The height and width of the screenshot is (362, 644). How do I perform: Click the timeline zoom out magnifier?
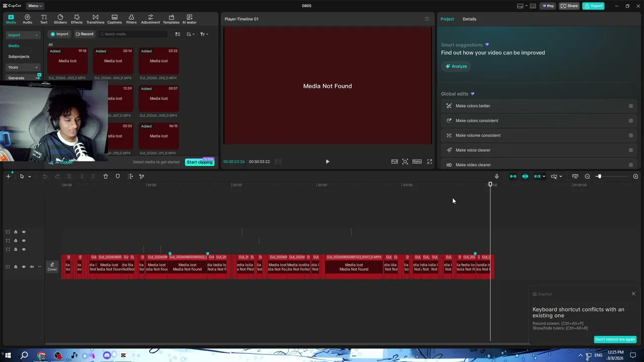(587, 176)
